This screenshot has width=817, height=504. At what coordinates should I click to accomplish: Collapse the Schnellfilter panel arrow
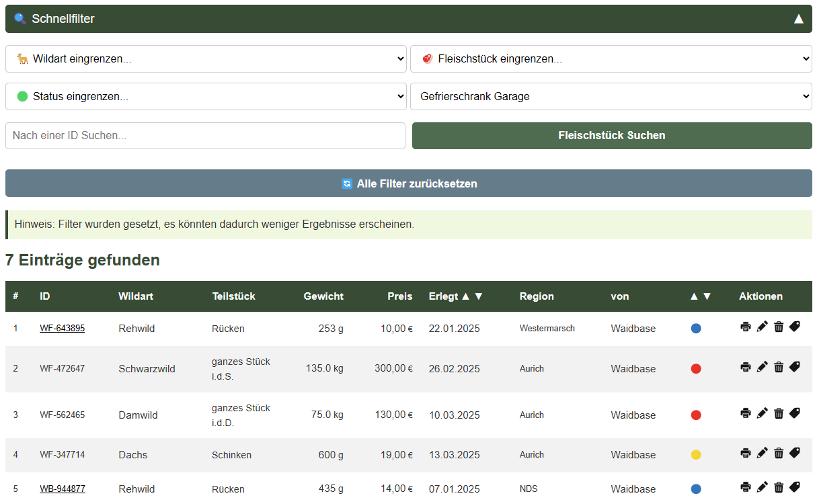coord(799,19)
